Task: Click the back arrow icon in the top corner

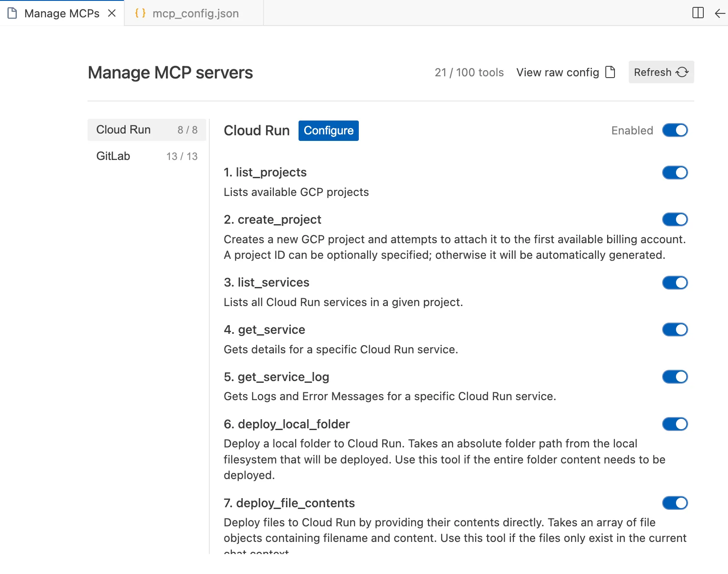Action: 719,13
